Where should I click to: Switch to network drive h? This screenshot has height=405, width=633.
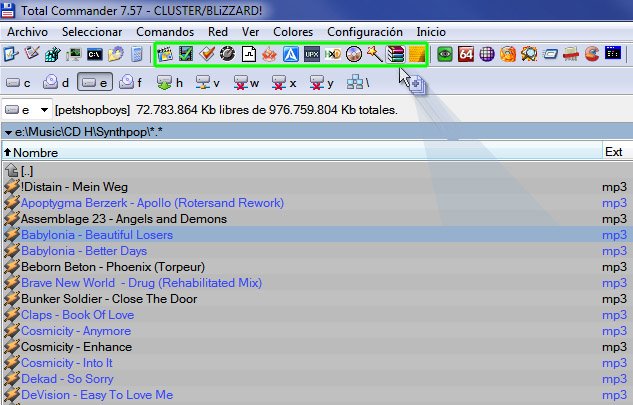[x=170, y=83]
